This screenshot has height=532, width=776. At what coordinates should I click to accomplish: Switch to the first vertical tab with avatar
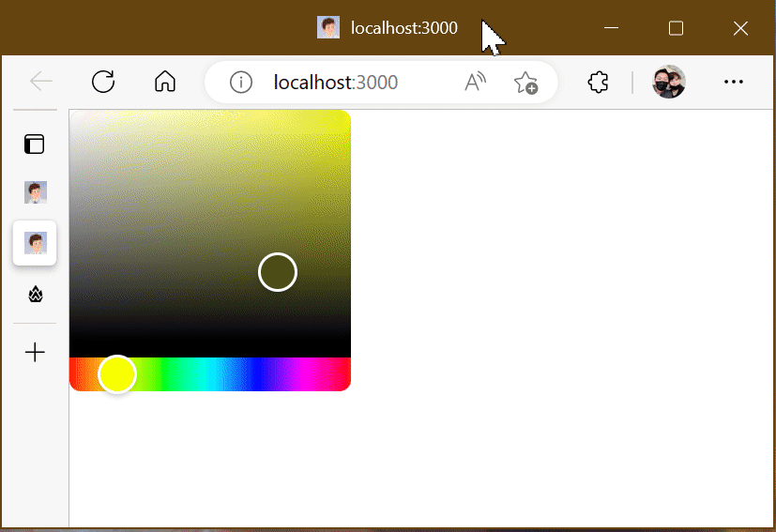35,192
